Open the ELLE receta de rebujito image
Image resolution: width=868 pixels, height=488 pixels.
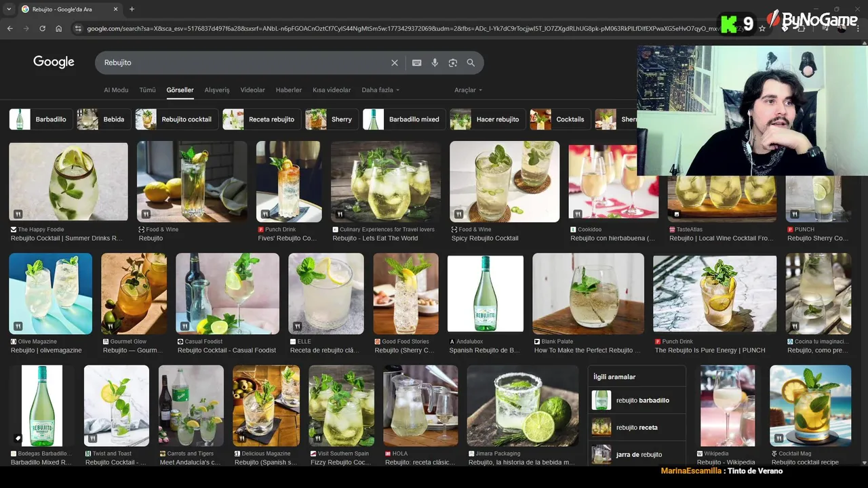(325, 293)
